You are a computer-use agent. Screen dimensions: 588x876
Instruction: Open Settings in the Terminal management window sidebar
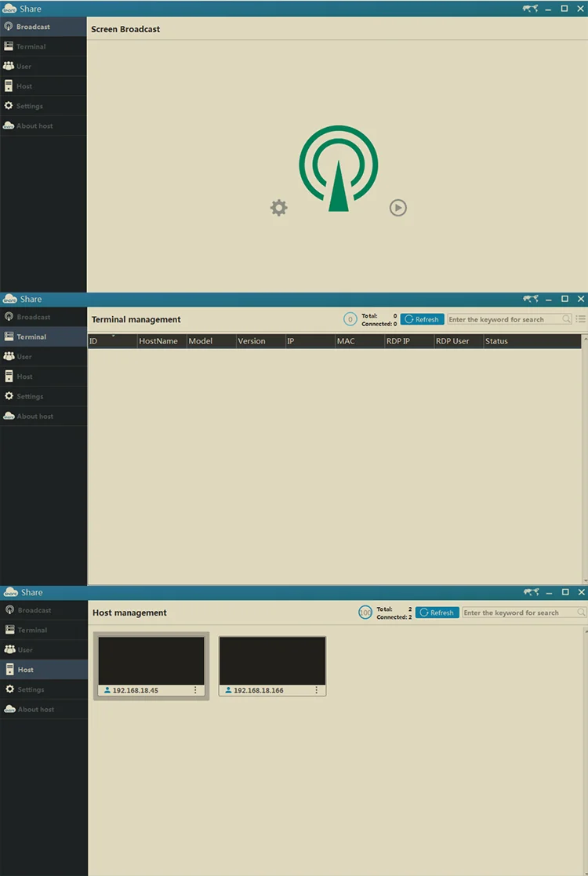point(43,396)
